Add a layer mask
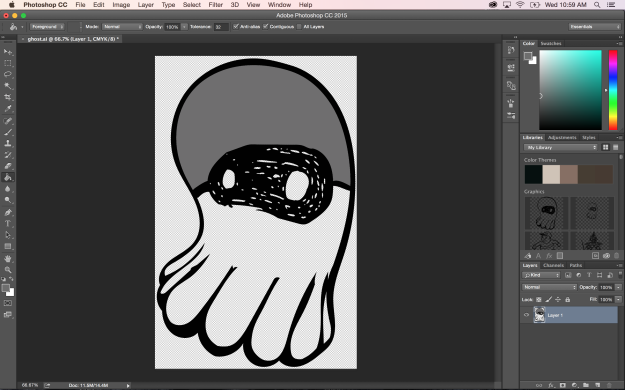This screenshot has height=390, width=625. 562,385
